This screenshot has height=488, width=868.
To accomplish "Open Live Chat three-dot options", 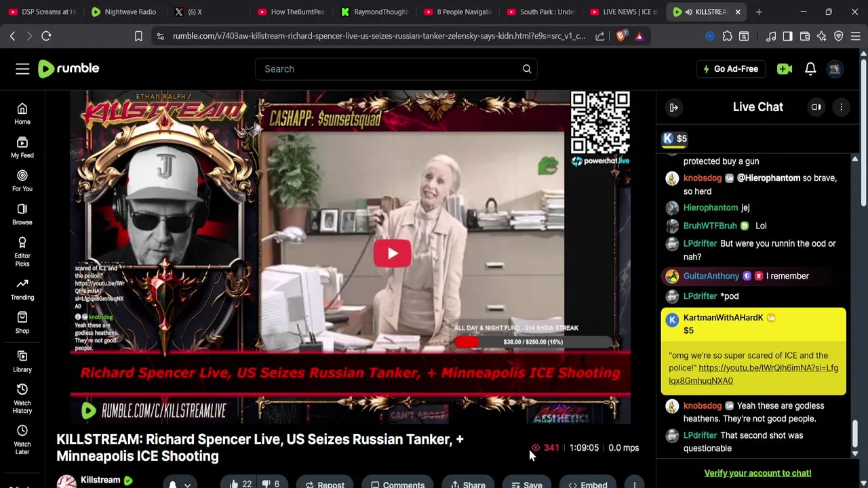I will click(x=841, y=107).
